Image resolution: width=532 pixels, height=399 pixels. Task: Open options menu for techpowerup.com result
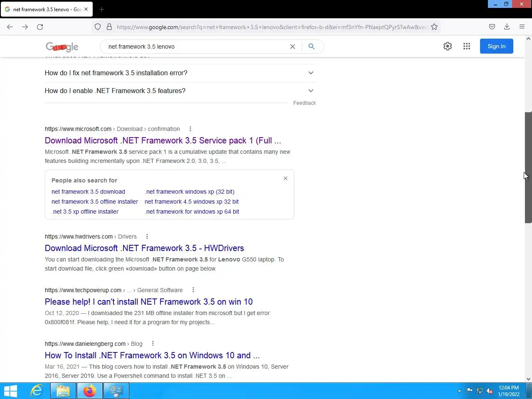pyautogui.click(x=193, y=290)
